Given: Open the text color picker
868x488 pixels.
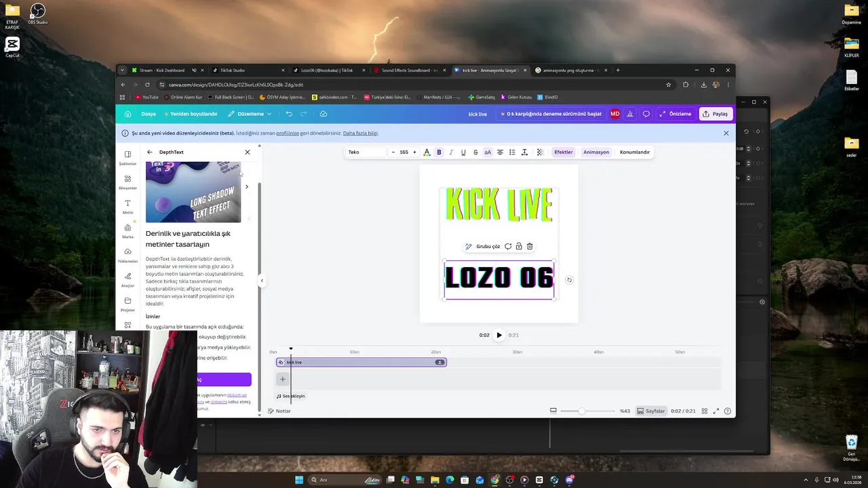Looking at the screenshot, I should pos(427,152).
